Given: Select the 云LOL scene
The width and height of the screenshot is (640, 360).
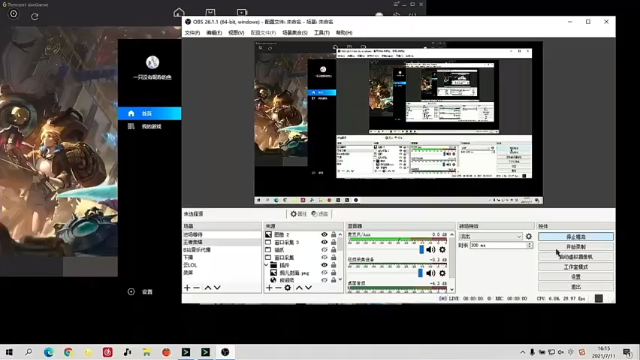Looking at the screenshot, I should tap(221, 265).
